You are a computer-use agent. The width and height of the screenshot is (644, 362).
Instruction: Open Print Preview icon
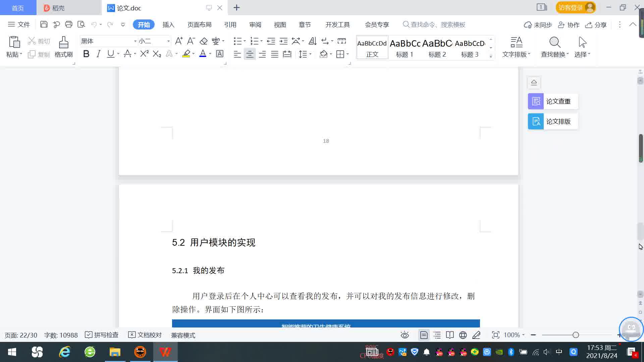tap(81, 24)
